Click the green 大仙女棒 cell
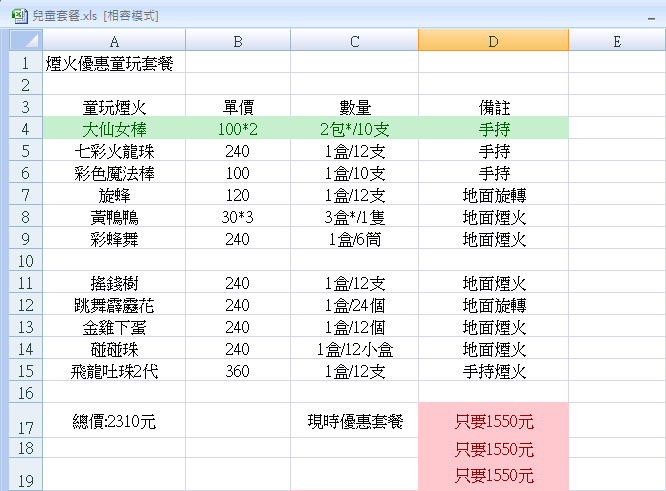The image size is (666, 491). pos(113,129)
